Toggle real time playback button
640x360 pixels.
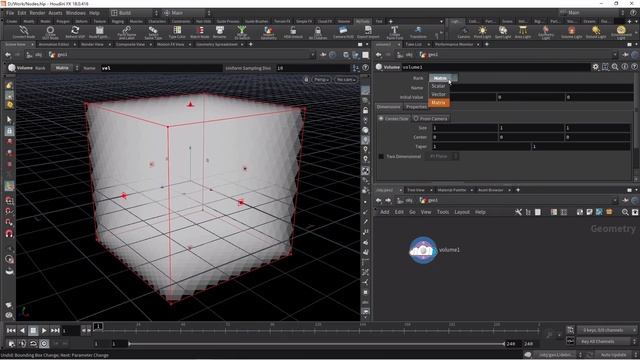pos(44,344)
